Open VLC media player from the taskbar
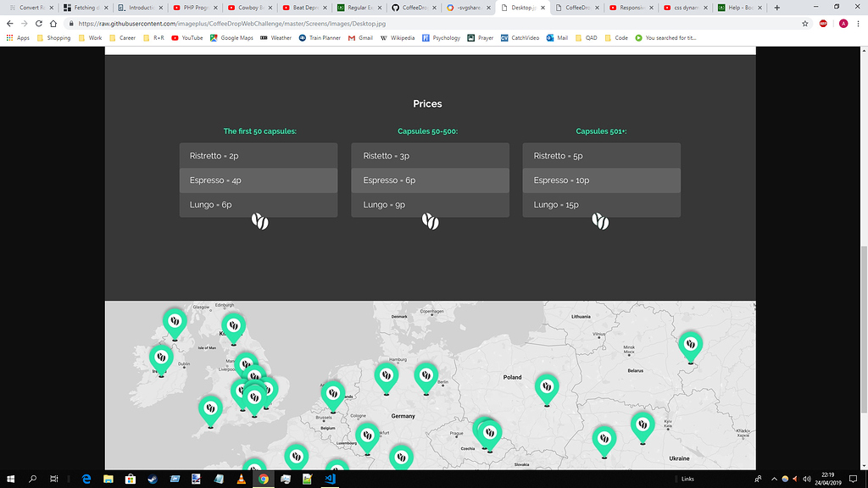This screenshot has width=868, height=488. coord(241,480)
